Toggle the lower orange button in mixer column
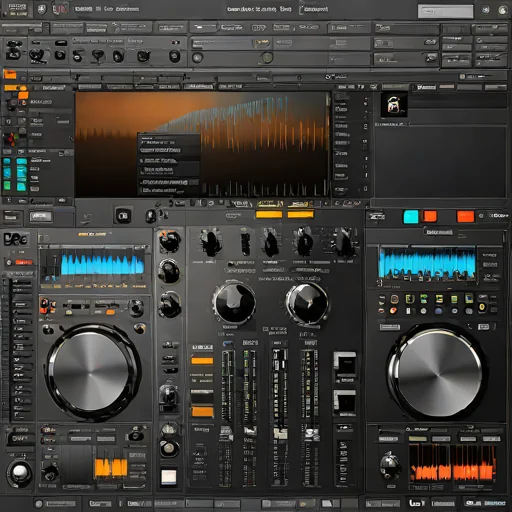Viewport: 512px width, 512px height. [202, 412]
